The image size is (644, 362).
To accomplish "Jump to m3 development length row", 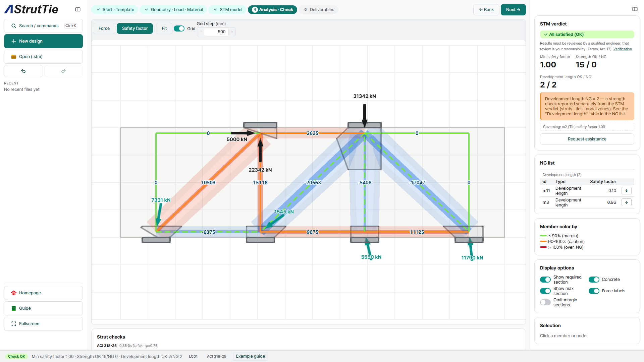I will click(x=626, y=202).
